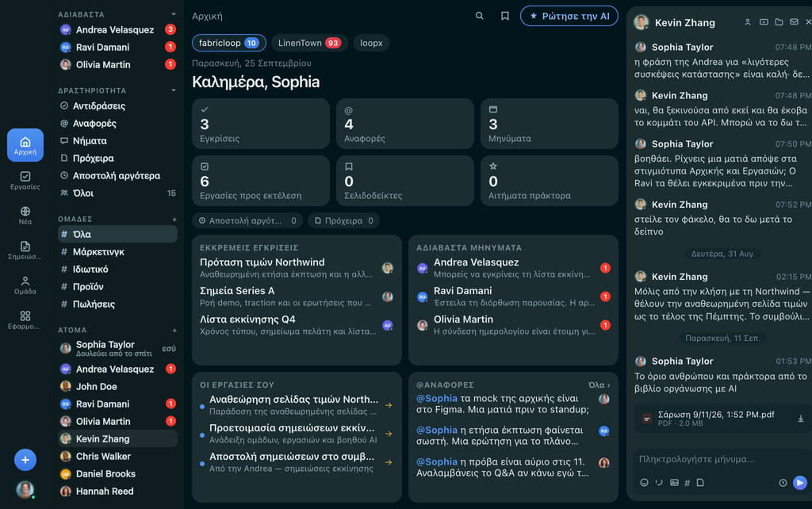This screenshot has height=509, width=812.
Task: Download the Σάρωση PDF attachment
Action: (801, 419)
